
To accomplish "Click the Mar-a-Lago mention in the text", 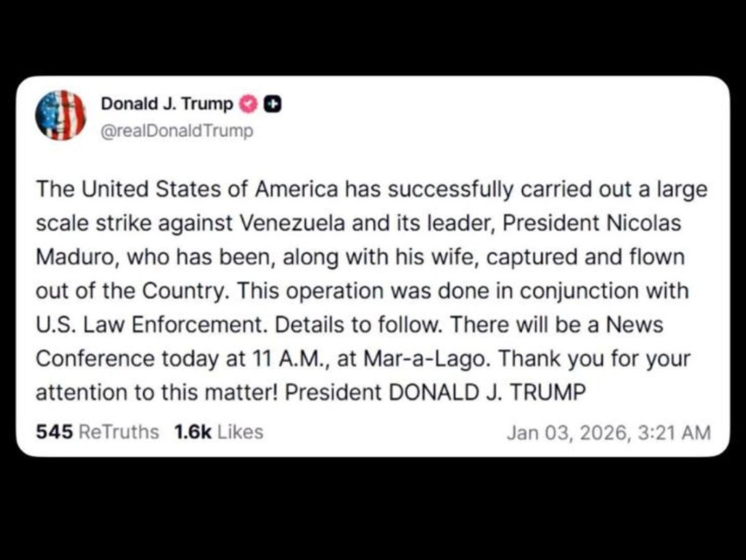I will click(x=428, y=358).
